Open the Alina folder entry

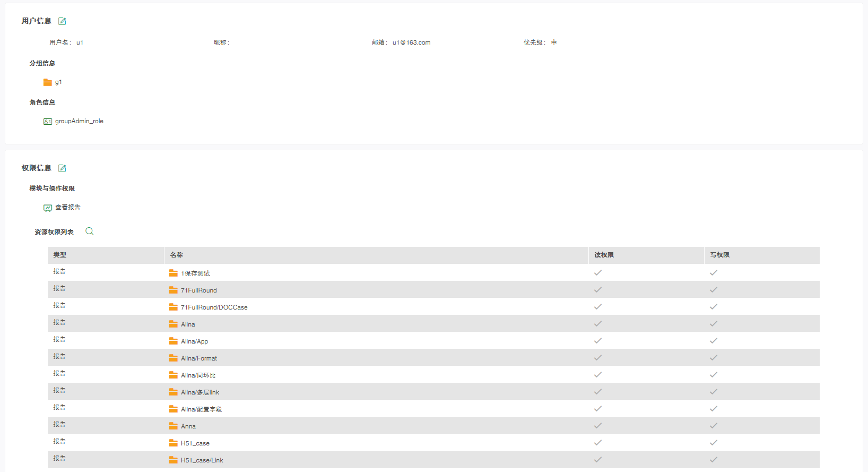188,324
